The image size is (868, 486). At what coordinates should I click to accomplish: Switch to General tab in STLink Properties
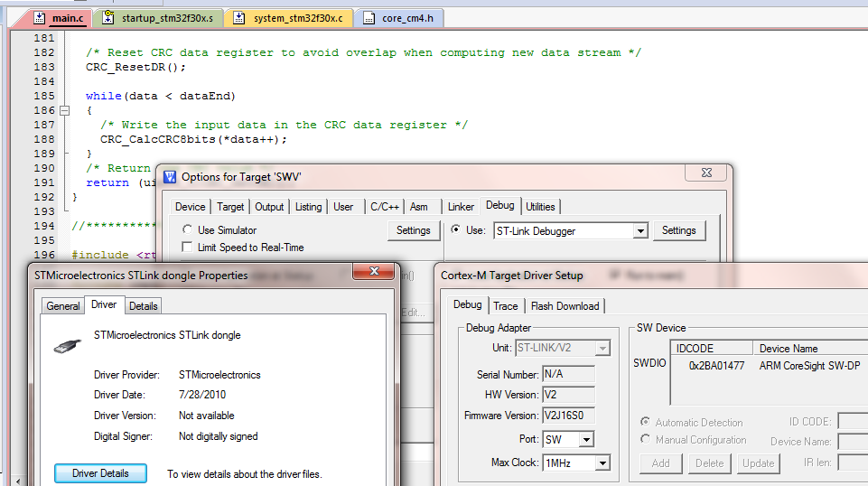(x=63, y=306)
